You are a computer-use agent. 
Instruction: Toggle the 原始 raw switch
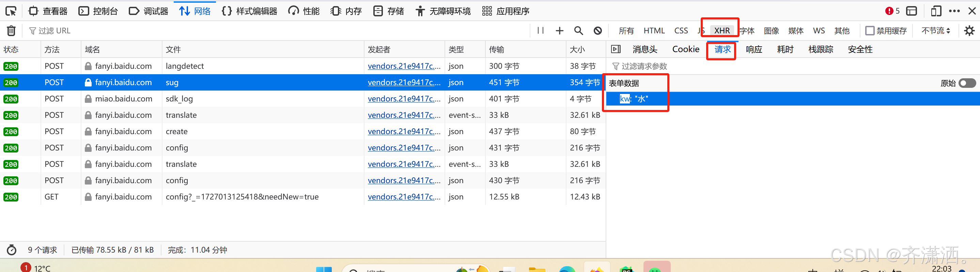click(967, 83)
